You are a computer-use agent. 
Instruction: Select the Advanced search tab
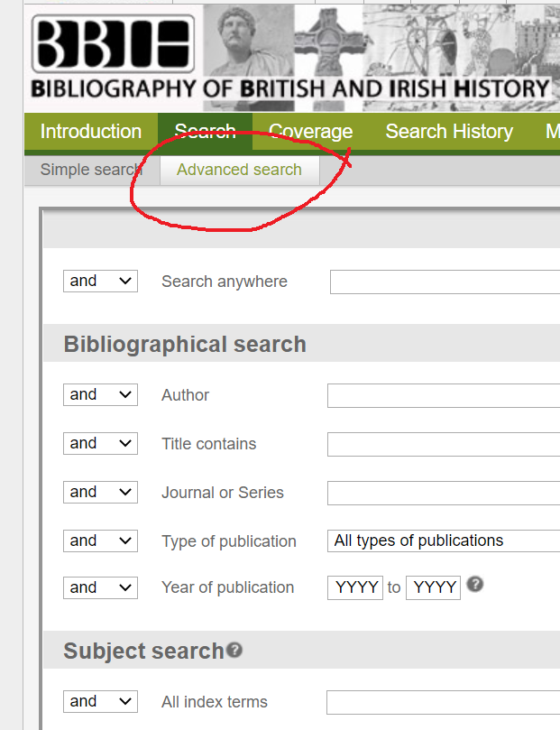tap(239, 170)
